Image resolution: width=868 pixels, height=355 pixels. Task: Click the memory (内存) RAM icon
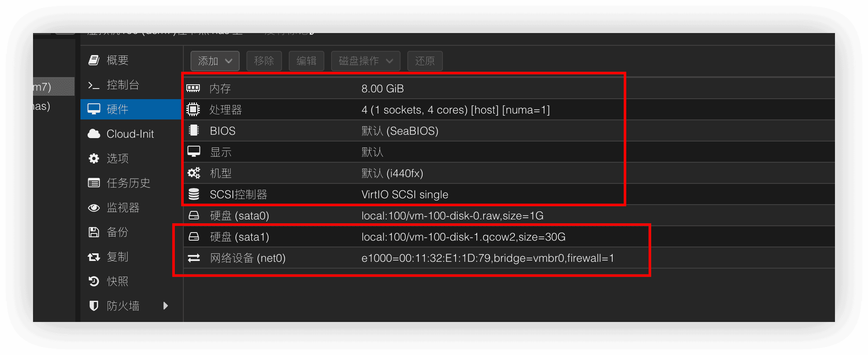pyautogui.click(x=193, y=89)
